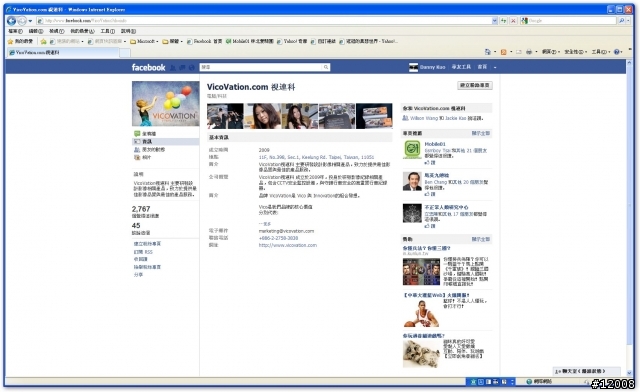Click the Yahoo! 奇摩 favorites bar link
Screen dimensions: 640x392
tap(292, 41)
